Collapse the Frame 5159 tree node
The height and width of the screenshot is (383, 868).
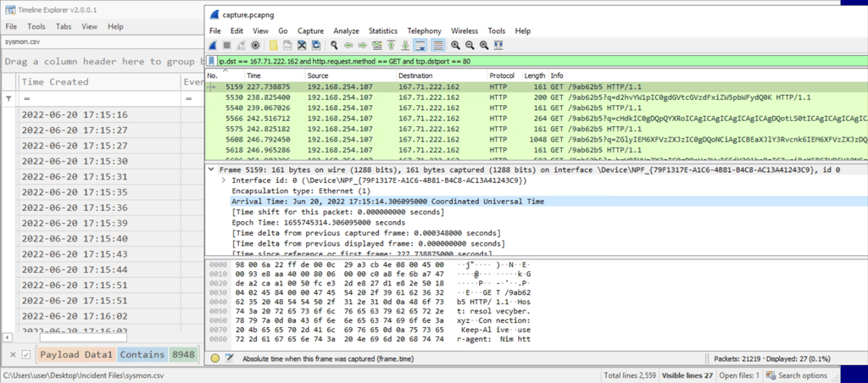point(211,170)
